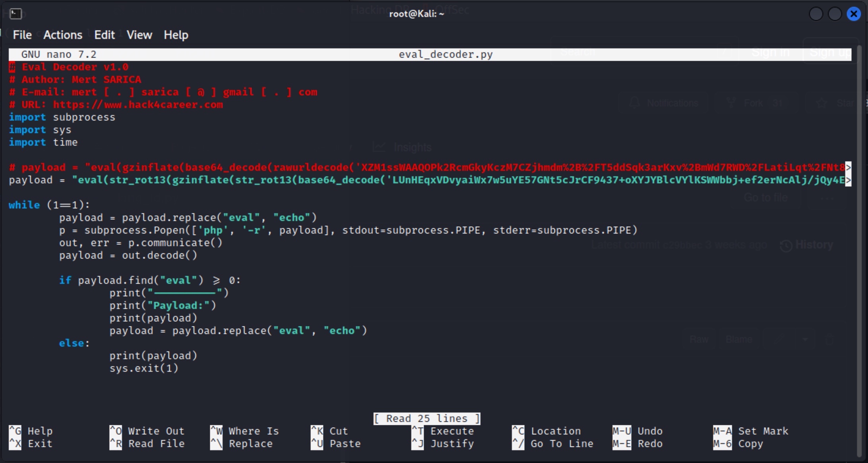Image resolution: width=868 pixels, height=463 pixels.
Task: Open the Help menu
Action: tap(176, 35)
